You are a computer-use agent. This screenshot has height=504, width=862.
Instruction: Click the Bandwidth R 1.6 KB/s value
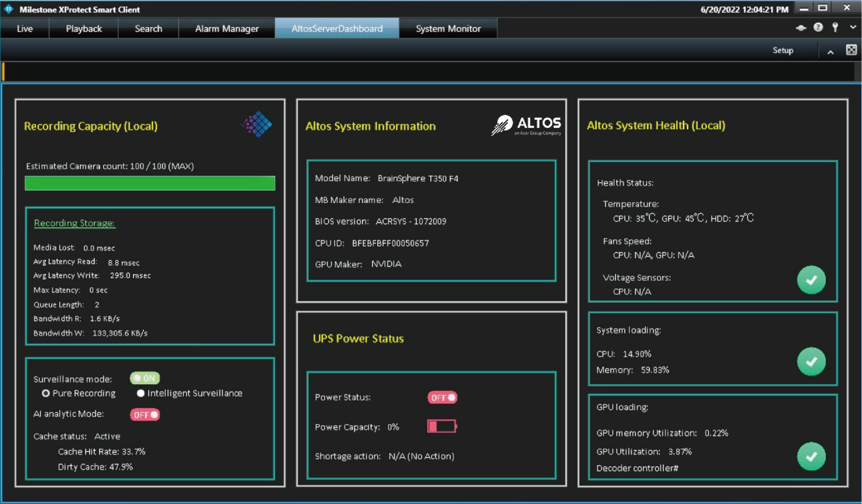pos(105,319)
